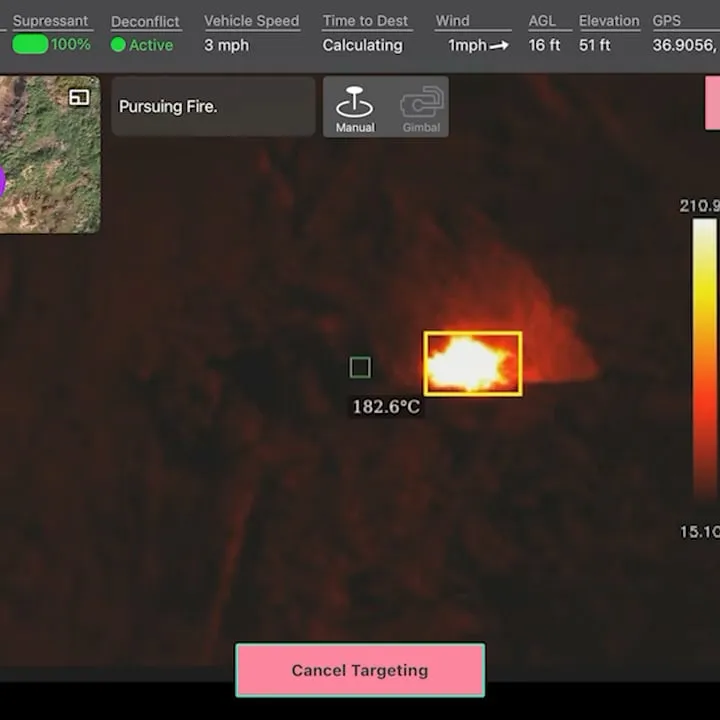Select the yellow fire target box

[x=472, y=363]
